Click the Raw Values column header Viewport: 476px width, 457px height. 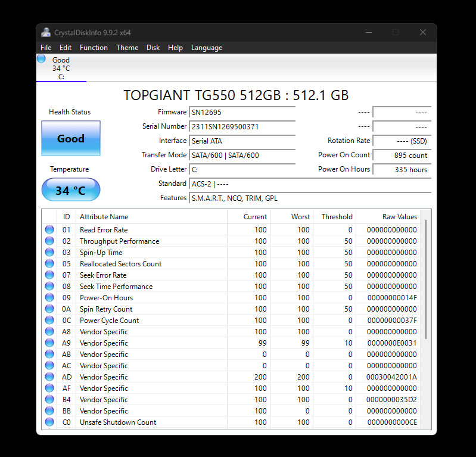coord(388,217)
